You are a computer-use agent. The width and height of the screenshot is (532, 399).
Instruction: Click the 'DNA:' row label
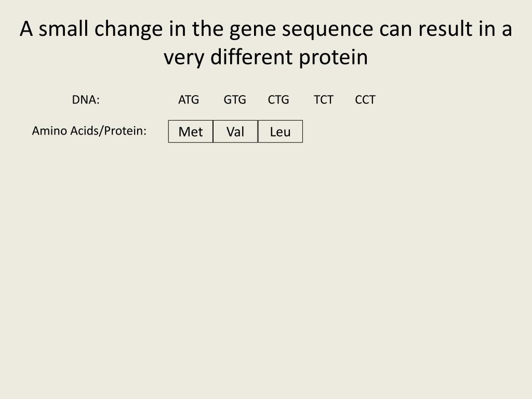pyautogui.click(x=86, y=100)
